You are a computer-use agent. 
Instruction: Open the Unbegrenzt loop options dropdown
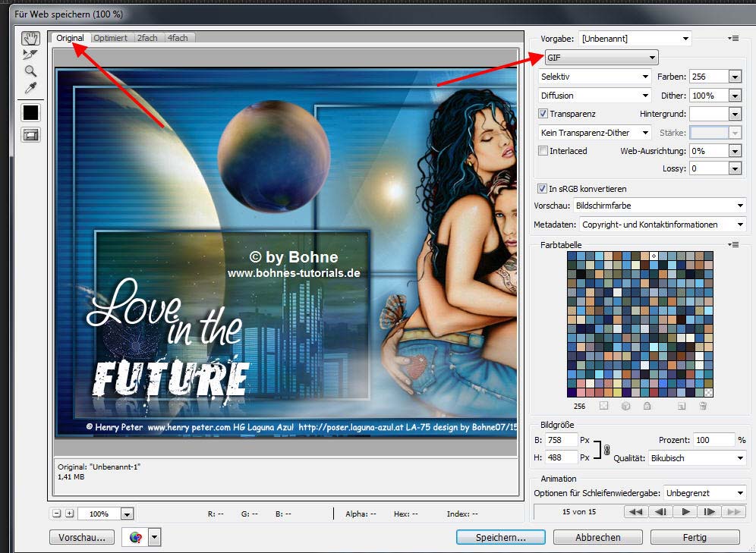pos(704,493)
